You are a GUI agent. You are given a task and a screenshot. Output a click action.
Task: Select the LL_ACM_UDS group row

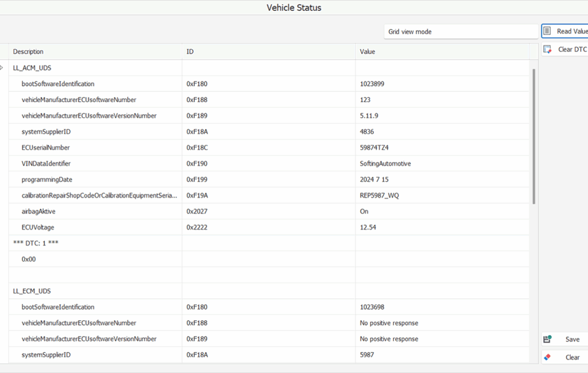click(269, 68)
